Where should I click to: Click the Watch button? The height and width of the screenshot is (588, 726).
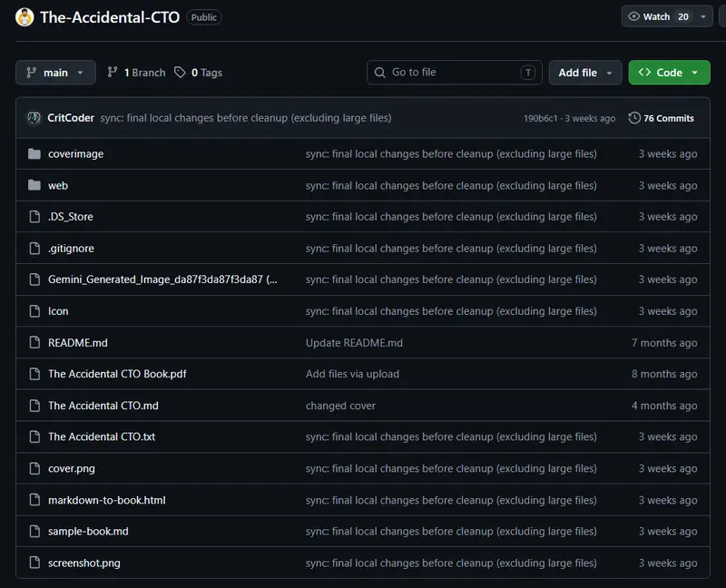coord(667,16)
